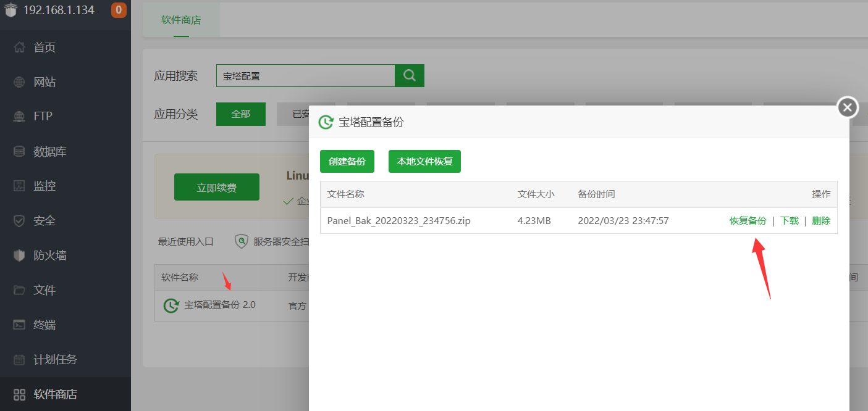
Task: Click the 文件名称 column header
Action: point(346,194)
